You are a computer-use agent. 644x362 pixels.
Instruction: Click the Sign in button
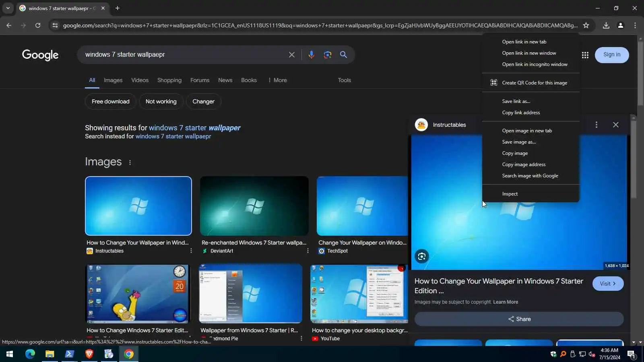(612, 55)
